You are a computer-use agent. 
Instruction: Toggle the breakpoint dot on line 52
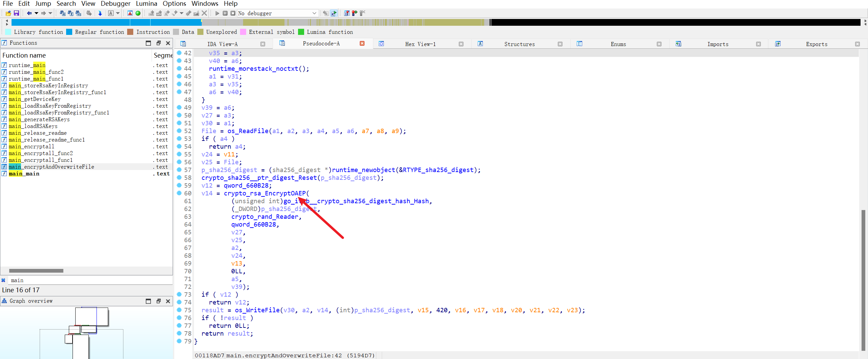tap(179, 131)
